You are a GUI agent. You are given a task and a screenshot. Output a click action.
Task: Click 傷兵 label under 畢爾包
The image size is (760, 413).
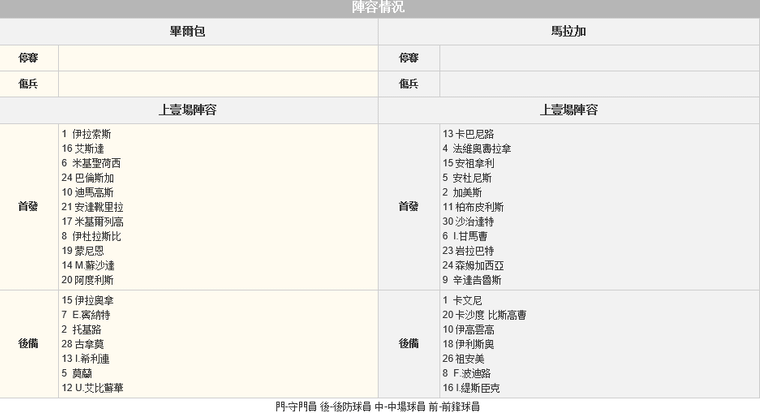coord(28,84)
